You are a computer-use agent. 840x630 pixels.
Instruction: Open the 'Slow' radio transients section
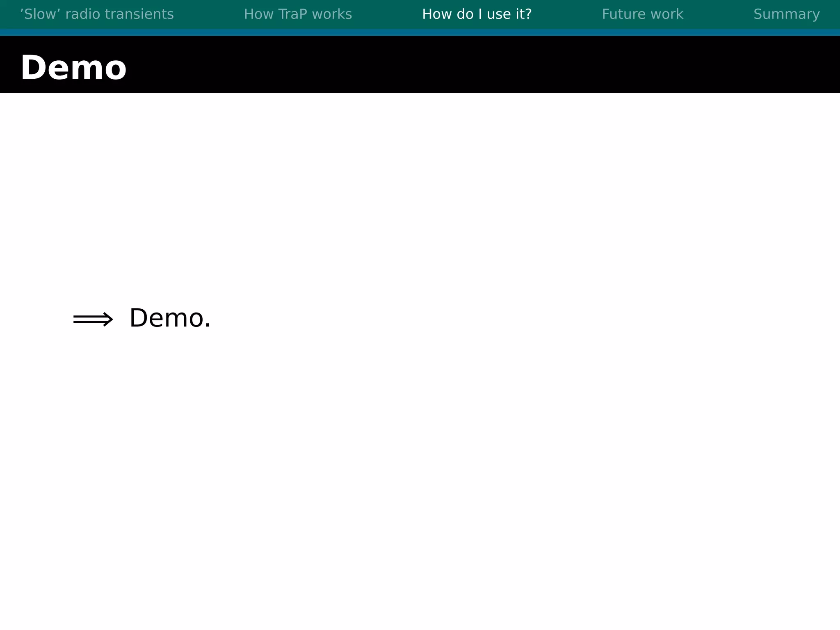point(97,14)
